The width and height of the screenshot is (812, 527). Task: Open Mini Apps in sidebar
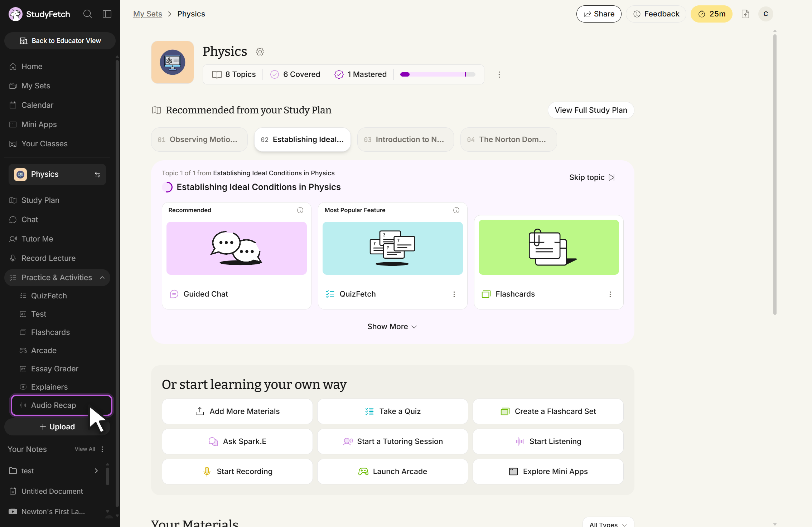pyautogui.click(x=57, y=125)
